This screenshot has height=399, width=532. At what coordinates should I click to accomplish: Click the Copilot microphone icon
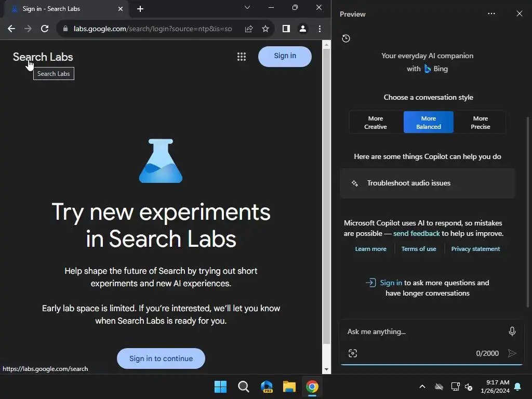[512, 331]
